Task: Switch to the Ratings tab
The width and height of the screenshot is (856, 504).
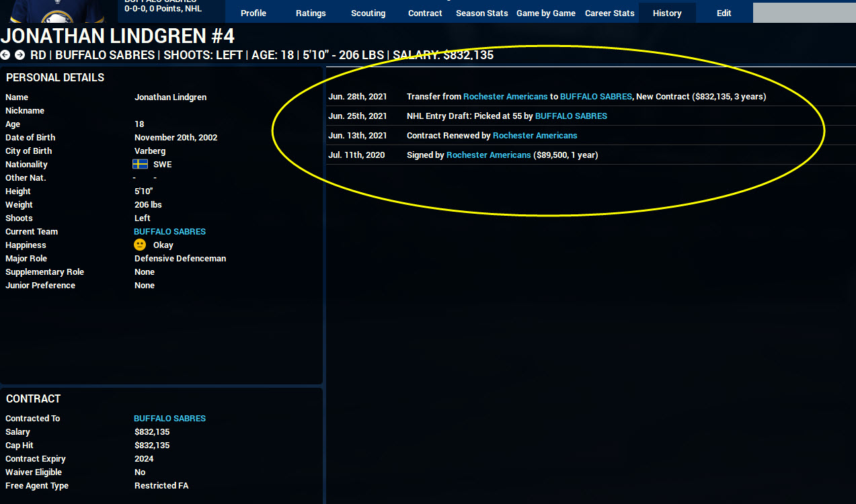Action: tap(311, 13)
